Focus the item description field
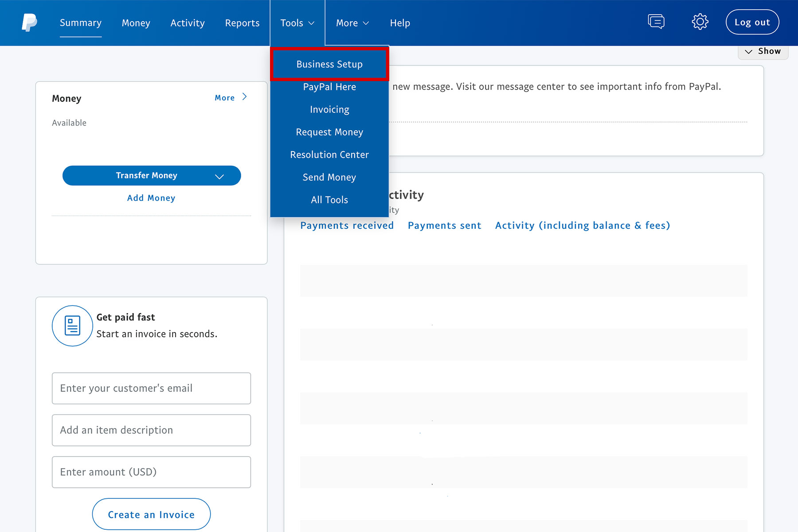 [x=151, y=430]
